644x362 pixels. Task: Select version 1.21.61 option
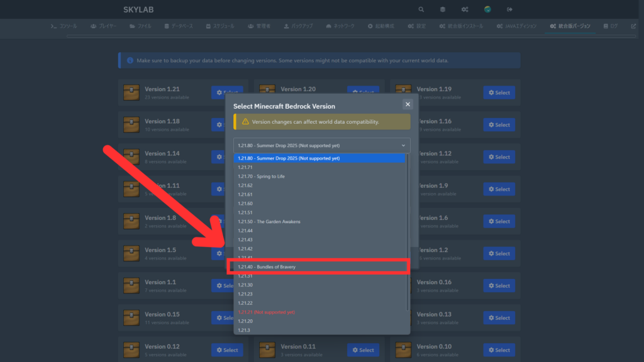click(x=319, y=194)
